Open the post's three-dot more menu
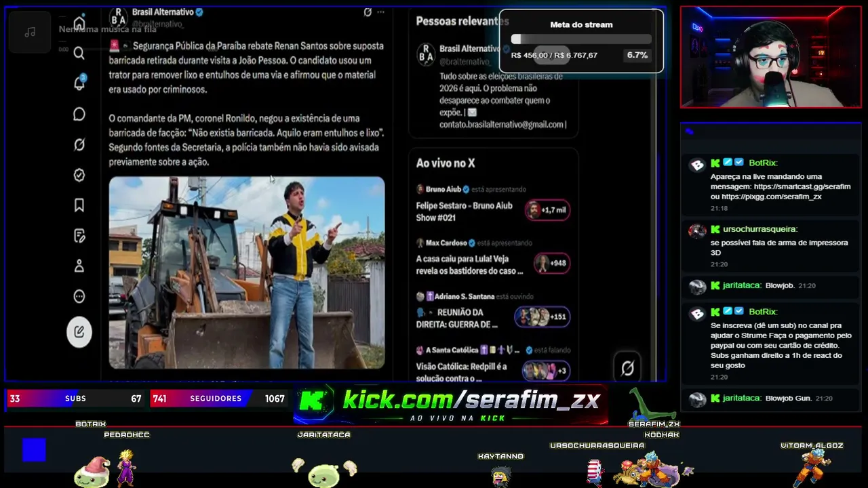868x488 pixels. 381,12
